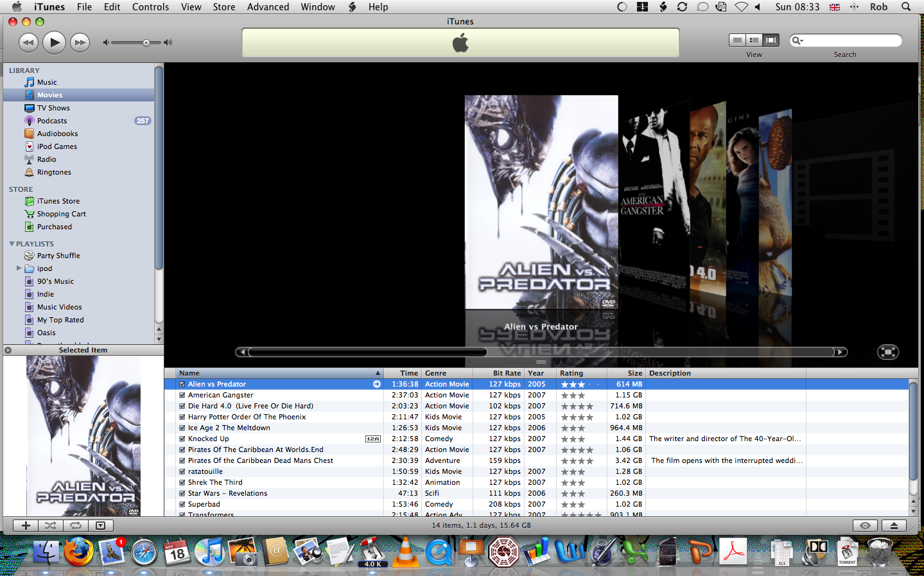Uncheck the Die Hard 4.0 checkbox
Screen dimensions: 924x576
point(182,406)
